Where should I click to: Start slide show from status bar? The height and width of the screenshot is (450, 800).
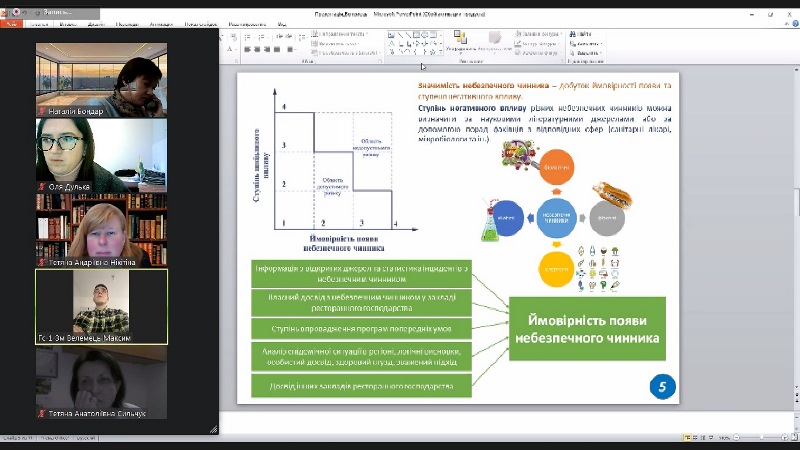pos(711,438)
